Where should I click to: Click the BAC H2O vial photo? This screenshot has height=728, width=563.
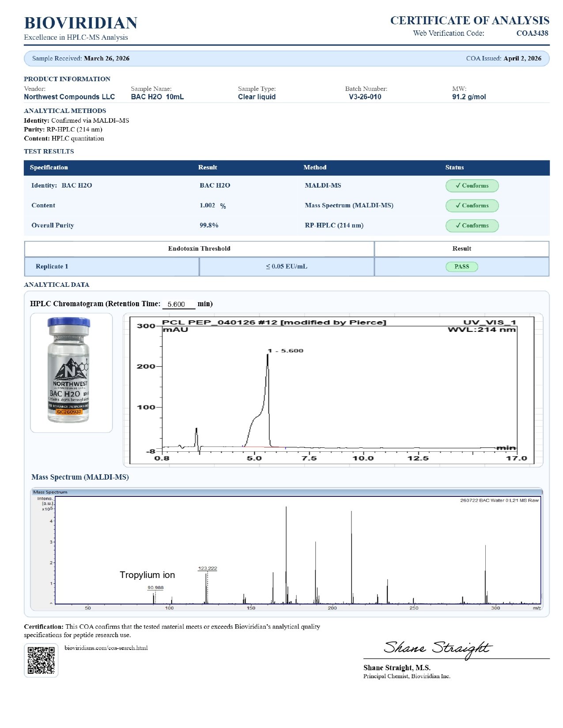pos(69,370)
